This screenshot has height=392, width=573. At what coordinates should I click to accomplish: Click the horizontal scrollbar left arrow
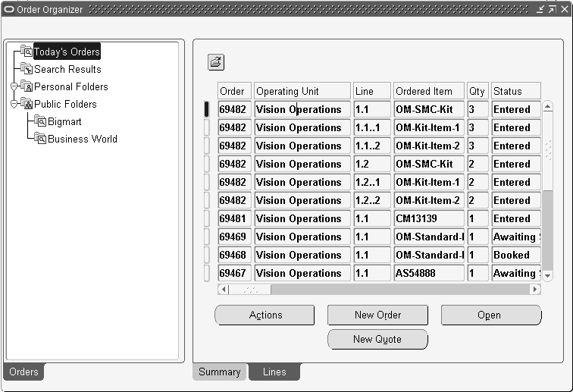coord(224,289)
